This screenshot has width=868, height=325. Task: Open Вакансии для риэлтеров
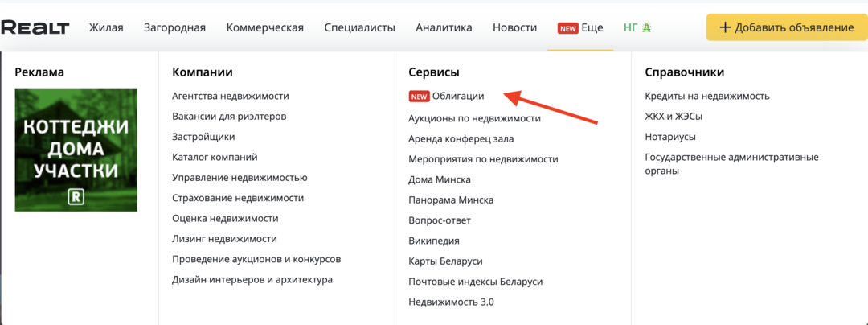229,117
